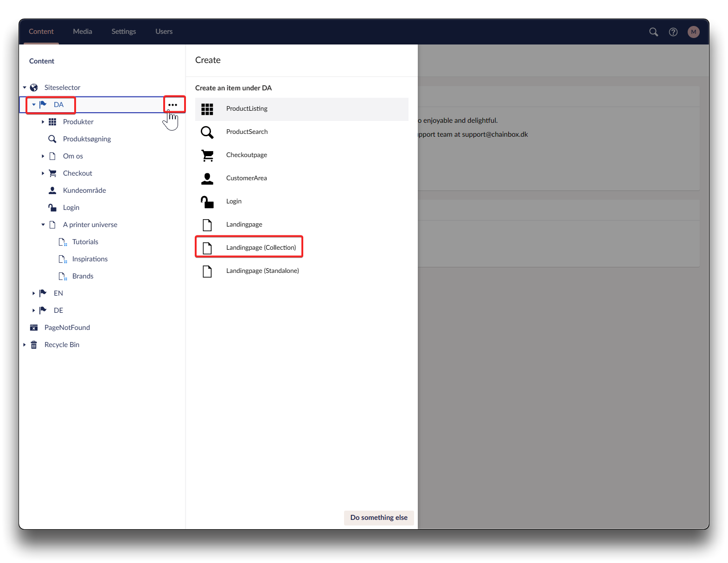Go to the Users section

pyautogui.click(x=164, y=32)
